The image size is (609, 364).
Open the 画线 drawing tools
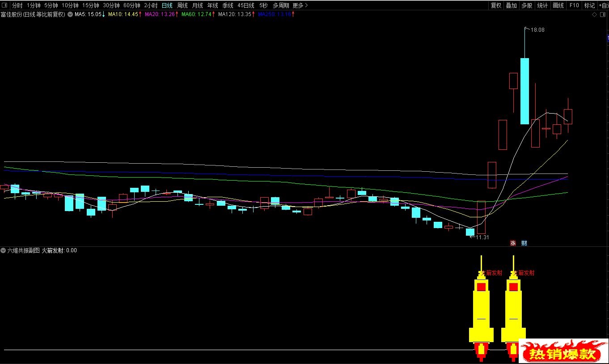[x=558, y=5]
